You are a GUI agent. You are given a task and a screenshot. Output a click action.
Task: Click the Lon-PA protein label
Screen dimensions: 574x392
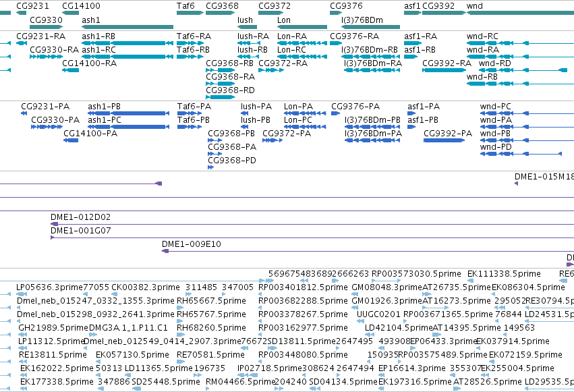point(298,106)
